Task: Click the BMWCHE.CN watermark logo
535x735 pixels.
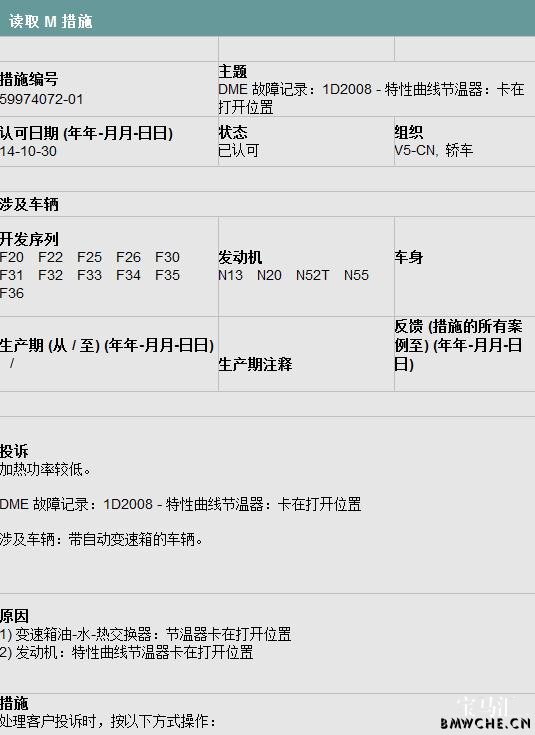Action: coord(485,723)
